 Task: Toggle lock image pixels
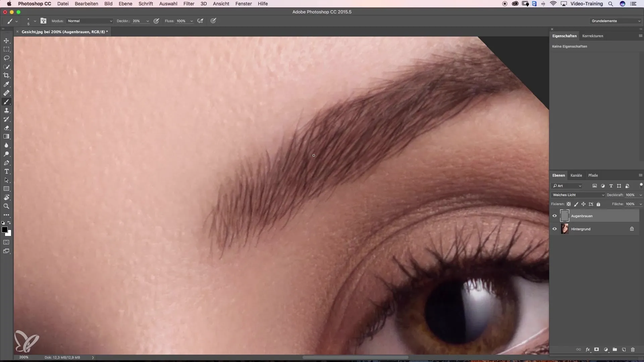click(576, 204)
